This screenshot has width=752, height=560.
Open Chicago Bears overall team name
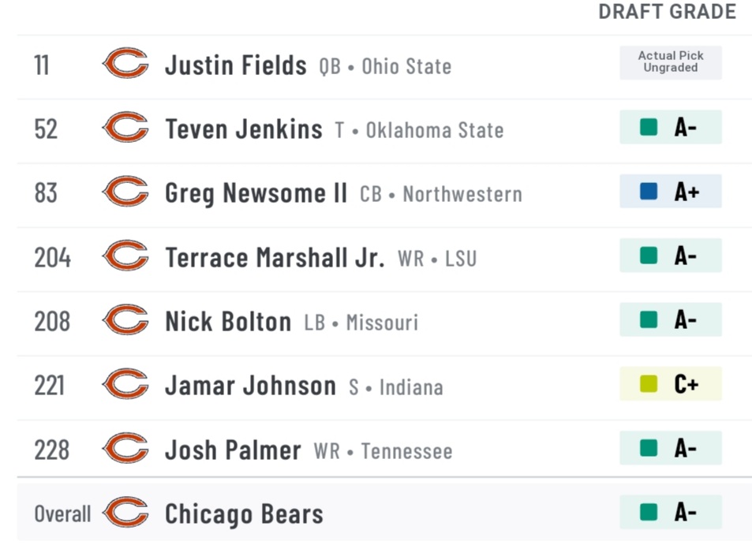coord(244,514)
